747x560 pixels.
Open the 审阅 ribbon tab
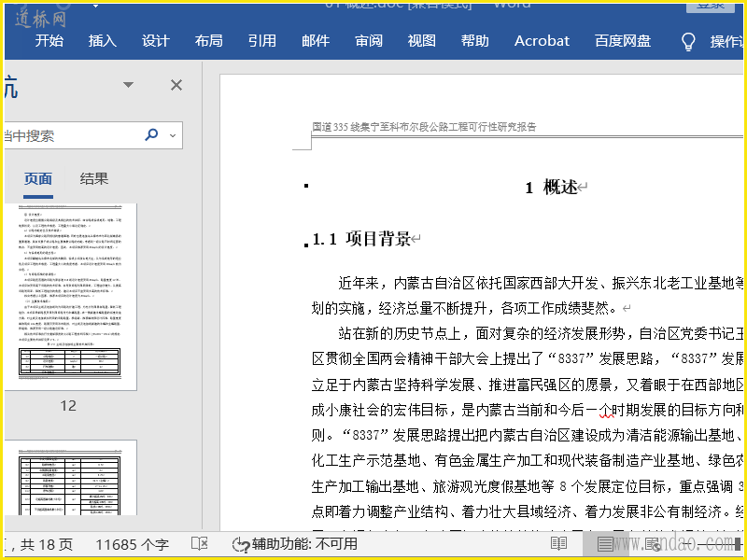pos(369,41)
